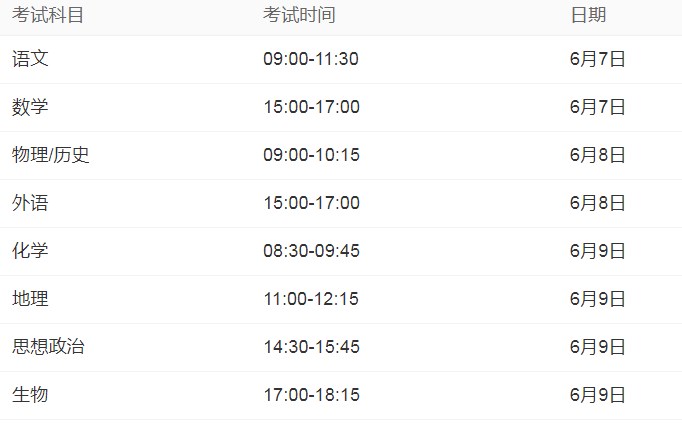Click the 08:30-09:45 time cell
This screenshot has height=432, width=682.
click(311, 251)
